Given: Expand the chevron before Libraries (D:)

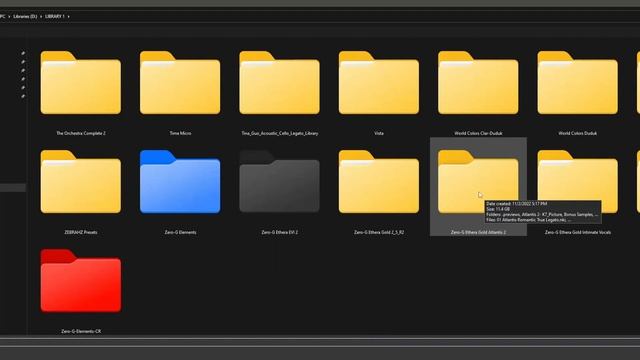Looking at the screenshot, I should tap(9, 16).
